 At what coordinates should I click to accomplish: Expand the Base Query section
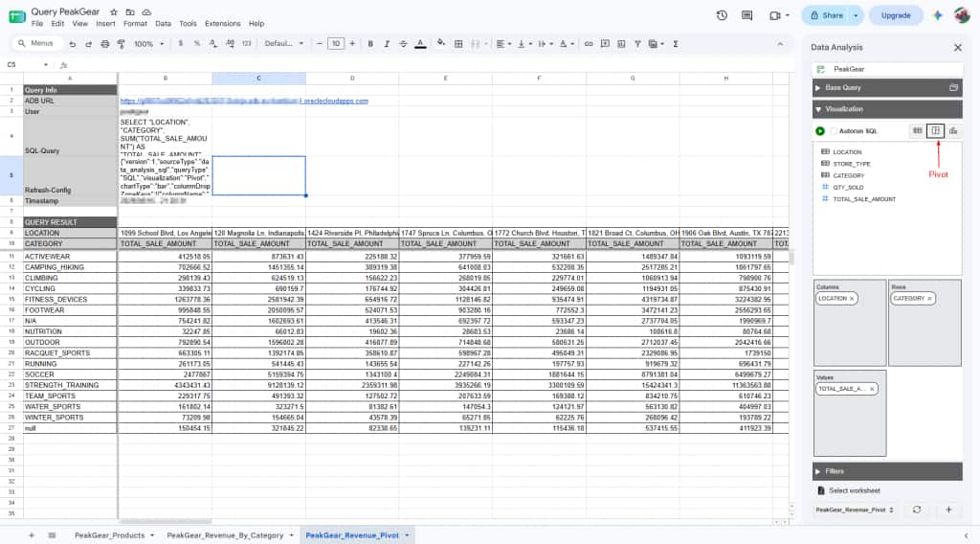pyautogui.click(x=818, y=88)
